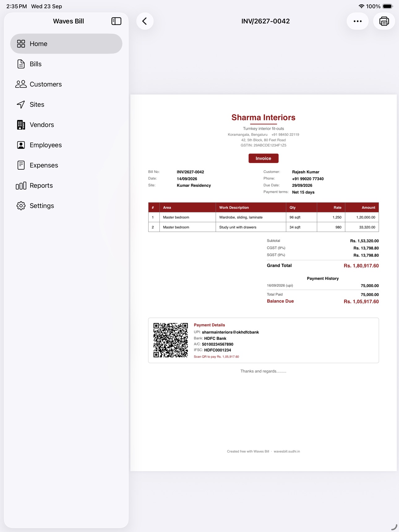Click the battery indicator in status bar
399x532 pixels.
[388, 6]
